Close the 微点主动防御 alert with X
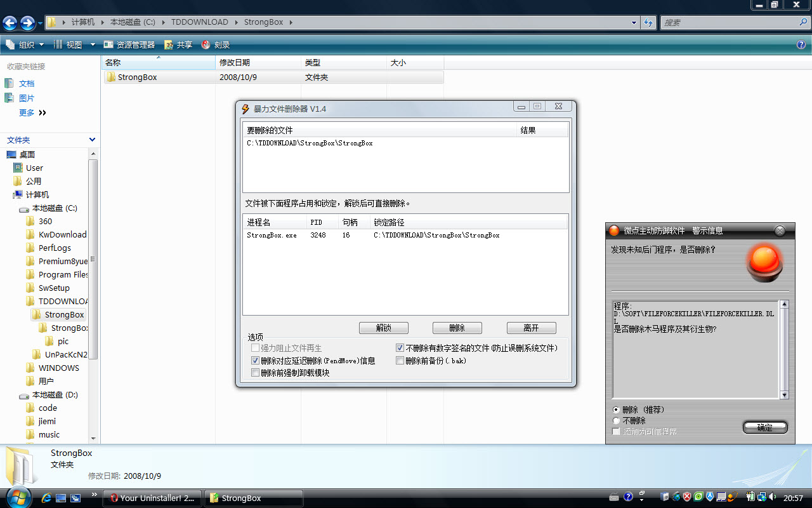Viewport: 812px width, 508px height. pyautogui.click(x=780, y=231)
